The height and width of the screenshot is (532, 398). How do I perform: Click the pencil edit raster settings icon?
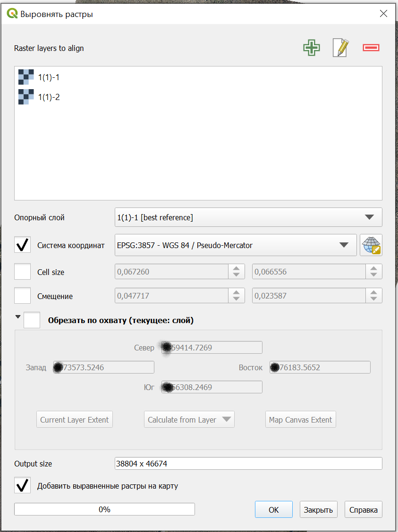point(341,48)
